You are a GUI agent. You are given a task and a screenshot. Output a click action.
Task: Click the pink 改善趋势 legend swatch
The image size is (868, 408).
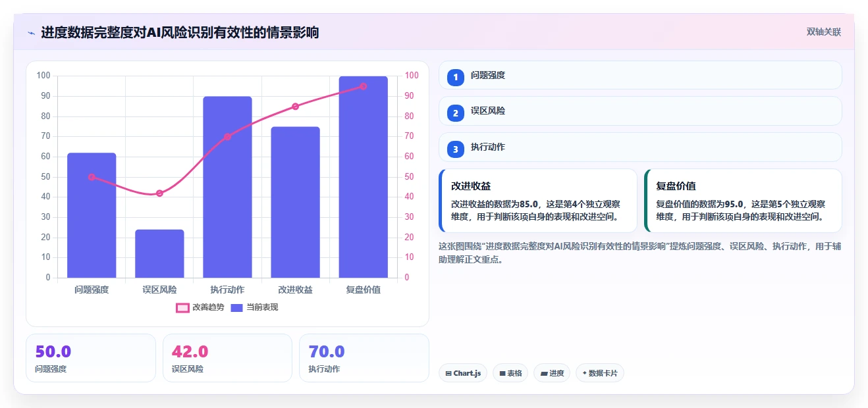point(182,307)
